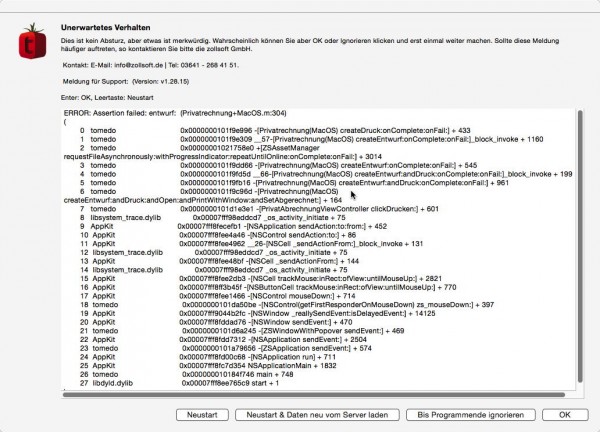600x432 pixels.
Task: Click the Neustart button
Action: point(202,415)
